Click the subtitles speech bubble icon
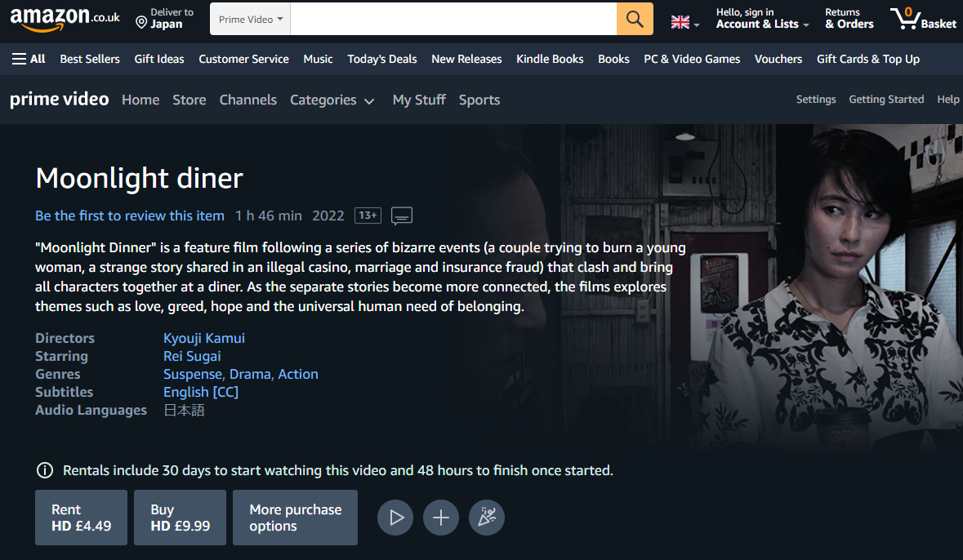Image resolution: width=963 pixels, height=560 pixels. pyautogui.click(x=402, y=216)
